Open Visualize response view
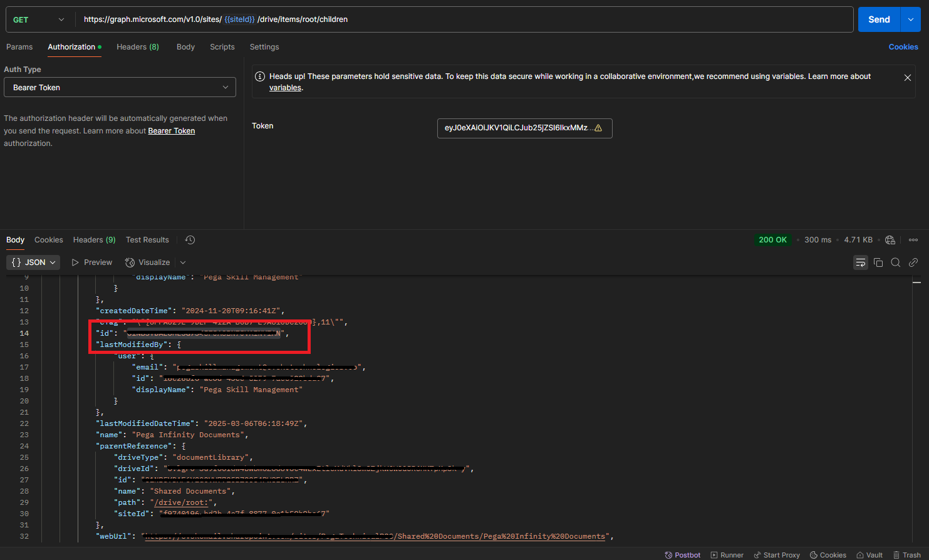Image resolution: width=929 pixels, height=560 pixels. 147,262
